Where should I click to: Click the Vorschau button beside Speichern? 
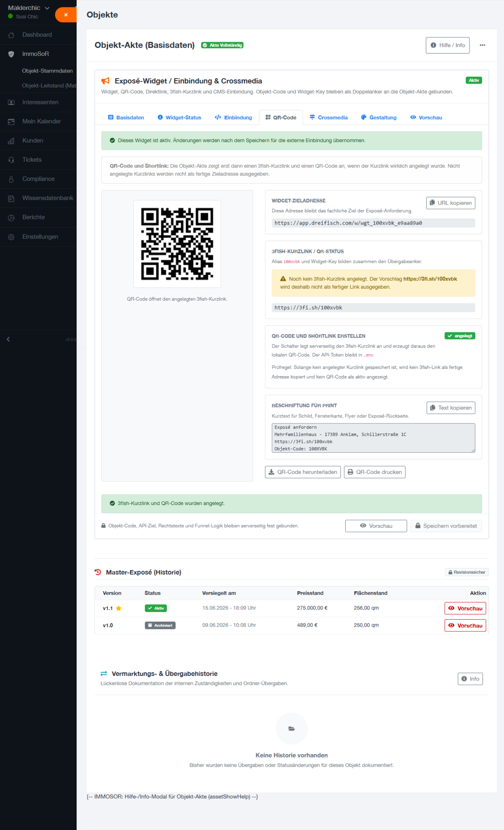click(x=376, y=526)
